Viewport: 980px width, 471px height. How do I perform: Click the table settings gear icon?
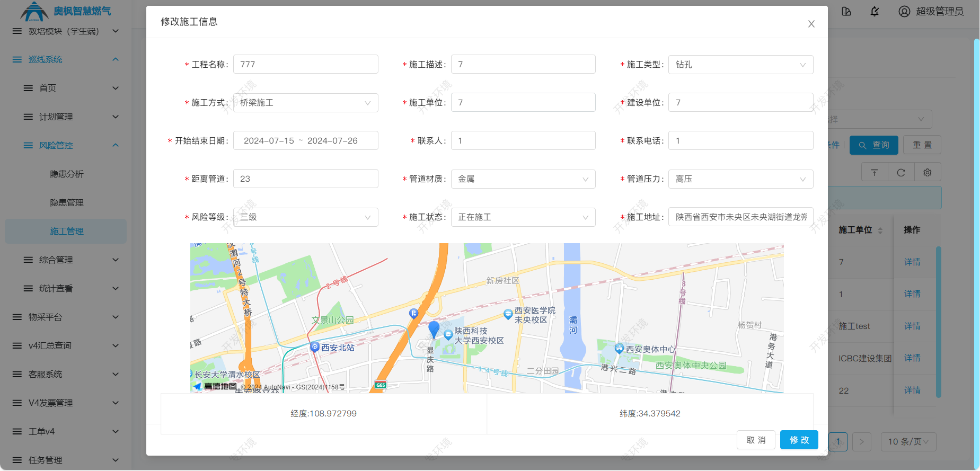pos(928,172)
